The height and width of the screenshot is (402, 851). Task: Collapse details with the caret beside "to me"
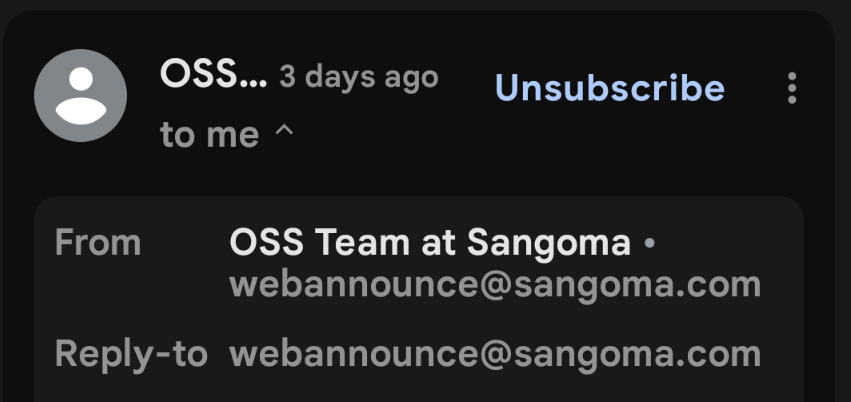coord(284,132)
